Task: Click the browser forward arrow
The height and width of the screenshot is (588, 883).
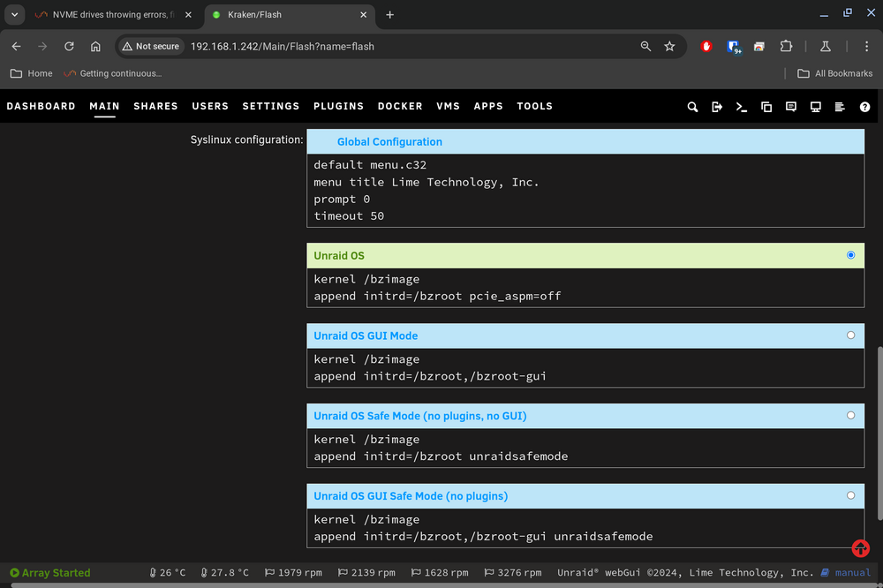Action: [42, 46]
